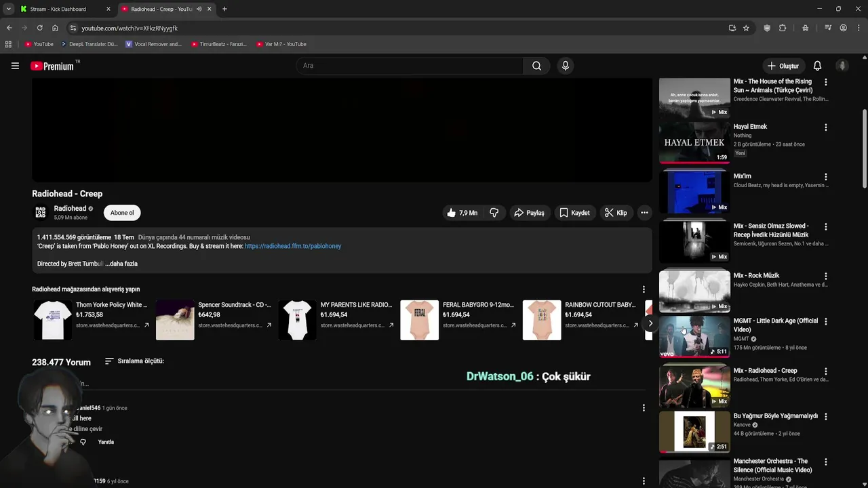This screenshot has width=868, height=488.
Task: Open options for MGMT Little Dark Age
Action: [825, 321]
